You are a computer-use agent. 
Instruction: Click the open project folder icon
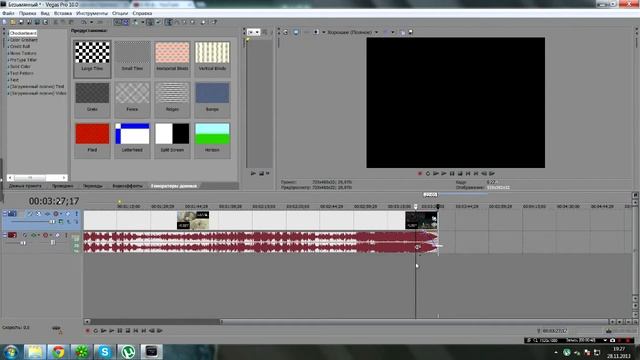point(13,22)
